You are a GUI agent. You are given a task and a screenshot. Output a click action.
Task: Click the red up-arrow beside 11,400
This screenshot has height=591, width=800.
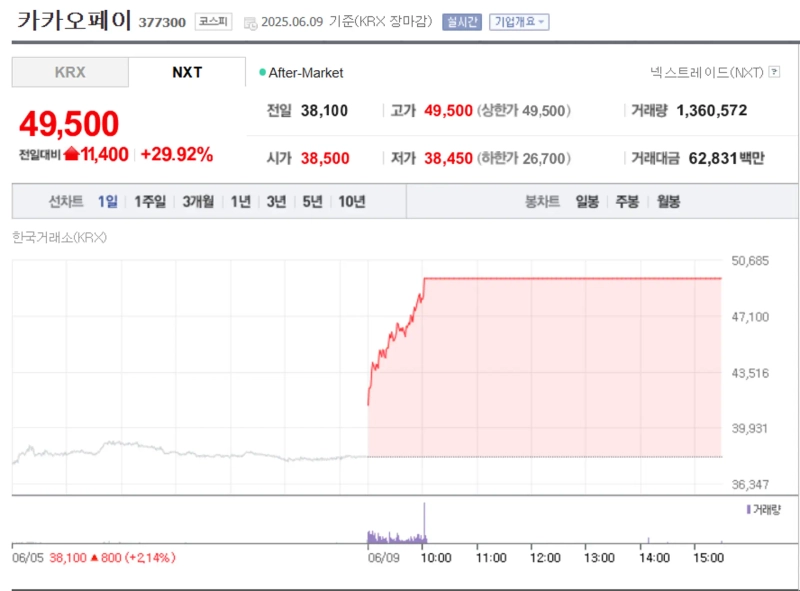(x=71, y=154)
